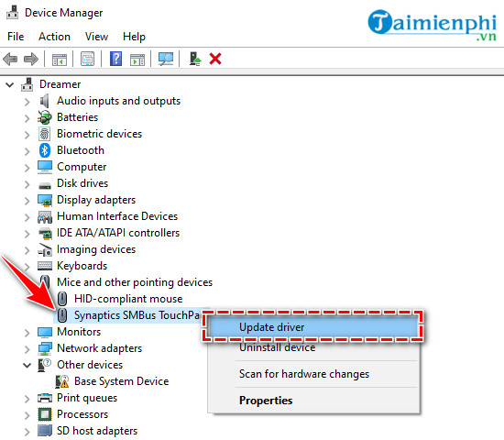Screen dimensions: 504x440
Task: Open the Help menu
Action: [134, 37]
